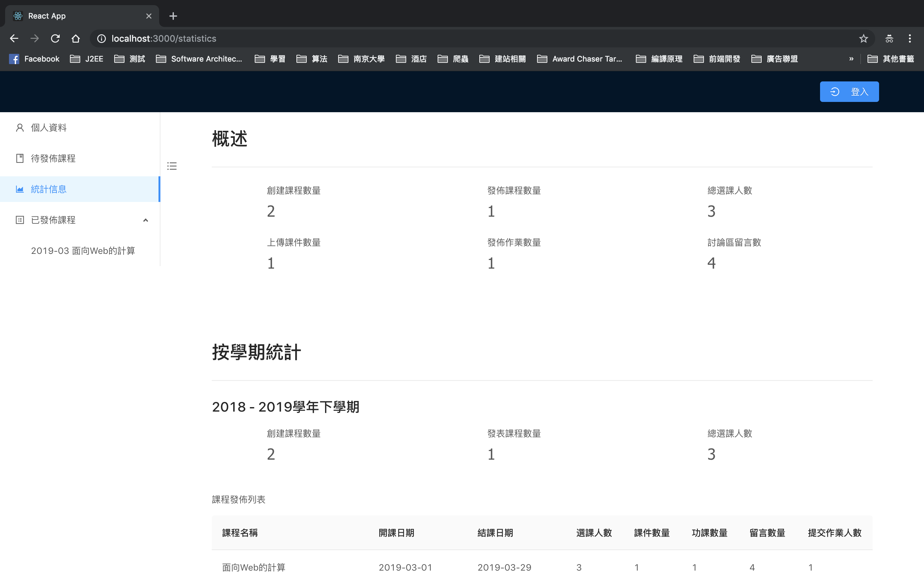The height and width of the screenshot is (577, 924).
Task: Click the address bar URL
Action: [164, 38]
